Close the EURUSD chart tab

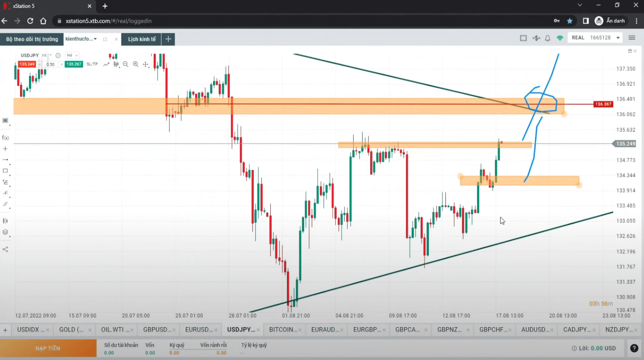point(216,330)
